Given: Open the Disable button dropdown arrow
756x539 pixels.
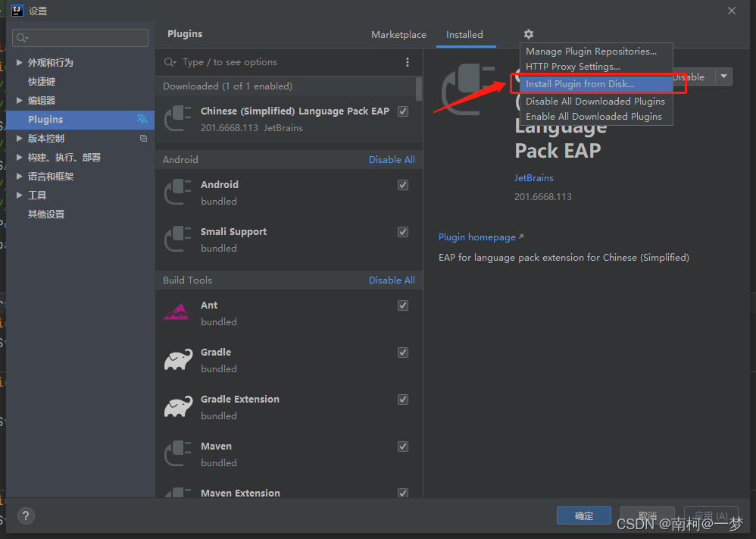Looking at the screenshot, I should (723, 77).
